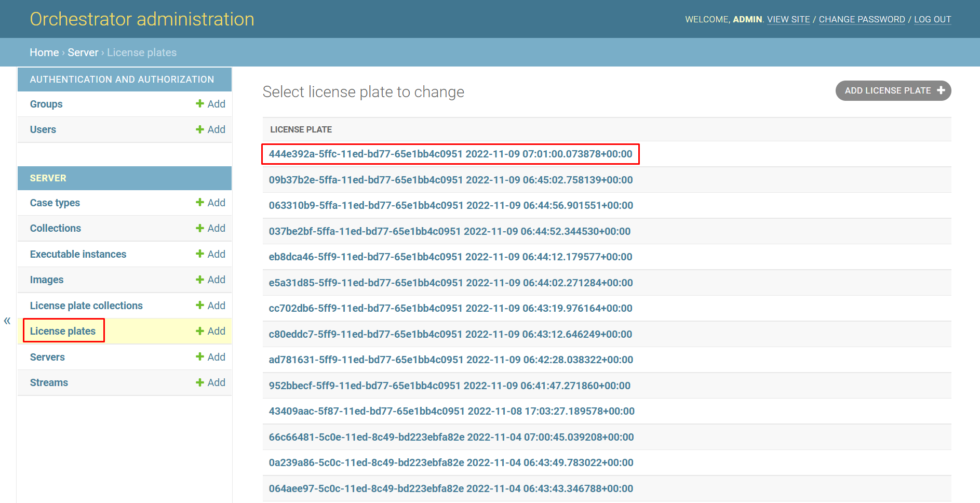
Task: Add a new Case type via plus icon
Action: pyautogui.click(x=200, y=203)
